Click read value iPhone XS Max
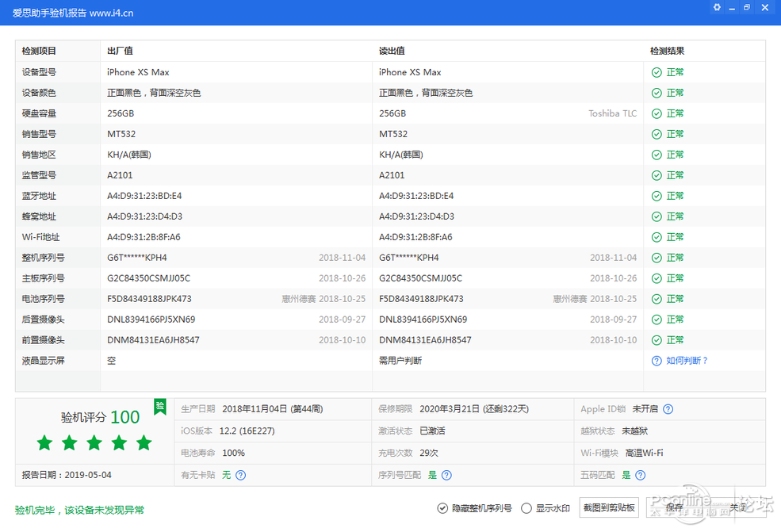The width and height of the screenshot is (781, 532). [x=410, y=72]
